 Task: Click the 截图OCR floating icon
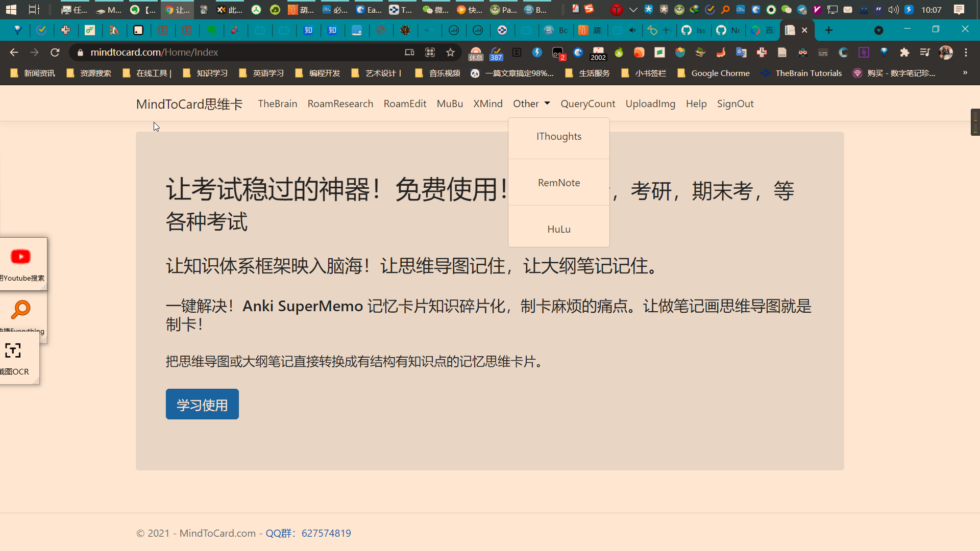pyautogui.click(x=13, y=351)
